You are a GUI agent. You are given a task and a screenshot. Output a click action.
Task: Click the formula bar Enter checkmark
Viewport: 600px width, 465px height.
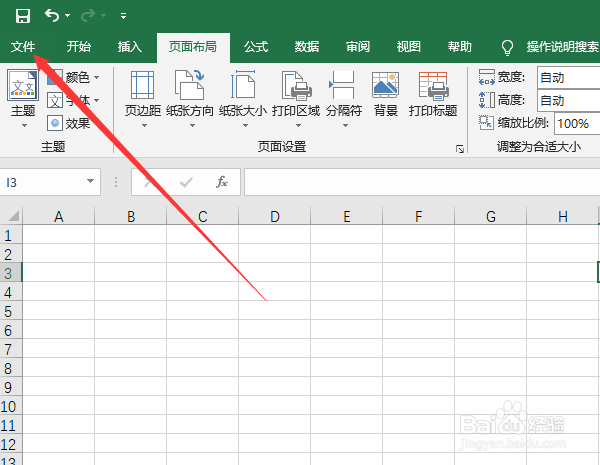point(186,182)
